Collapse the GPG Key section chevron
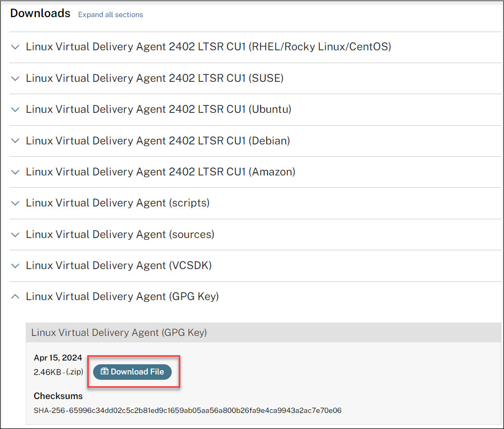Screen dimensions: 504x429 (x=16, y=296)
